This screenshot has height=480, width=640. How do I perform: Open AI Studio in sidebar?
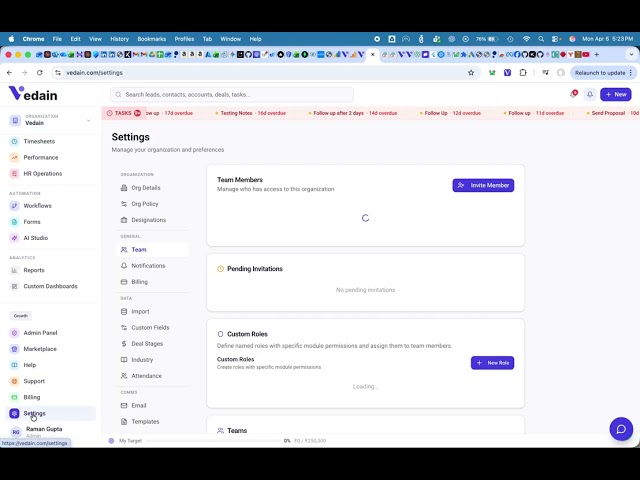[36, 238]
